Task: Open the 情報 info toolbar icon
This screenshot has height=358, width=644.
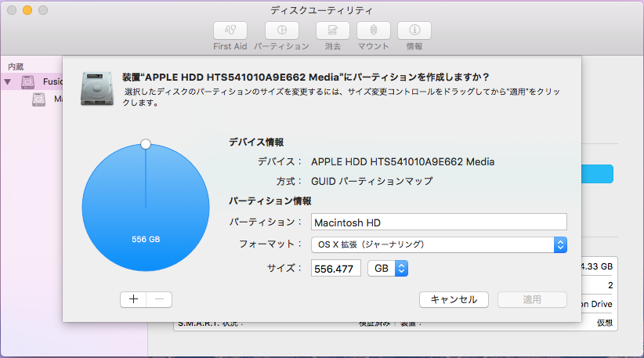Action: pyautogui.click(x=414, y=31)
